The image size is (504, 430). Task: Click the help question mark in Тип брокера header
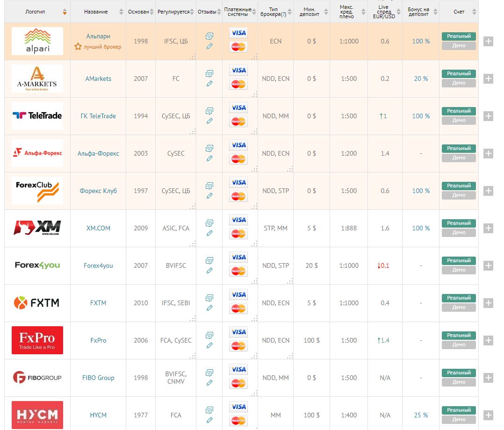(284, 14)
